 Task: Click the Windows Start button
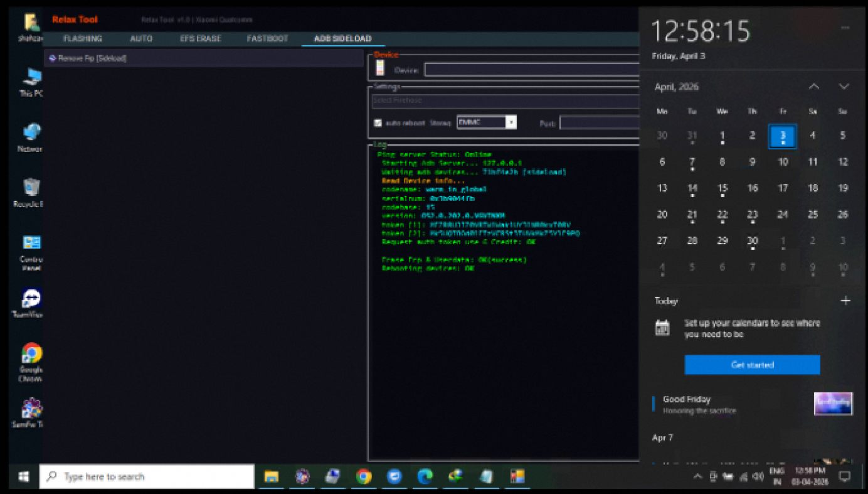tap(24, 476)
